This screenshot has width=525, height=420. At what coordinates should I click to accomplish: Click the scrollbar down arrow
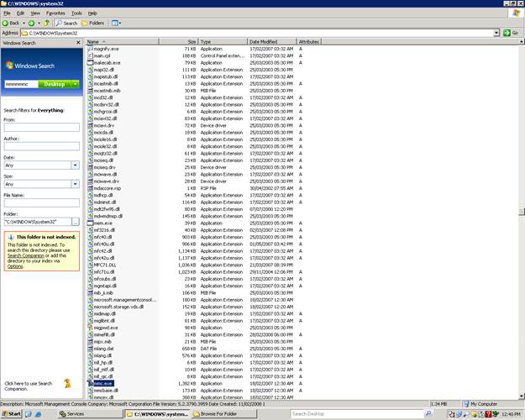(x=522, y=396)
